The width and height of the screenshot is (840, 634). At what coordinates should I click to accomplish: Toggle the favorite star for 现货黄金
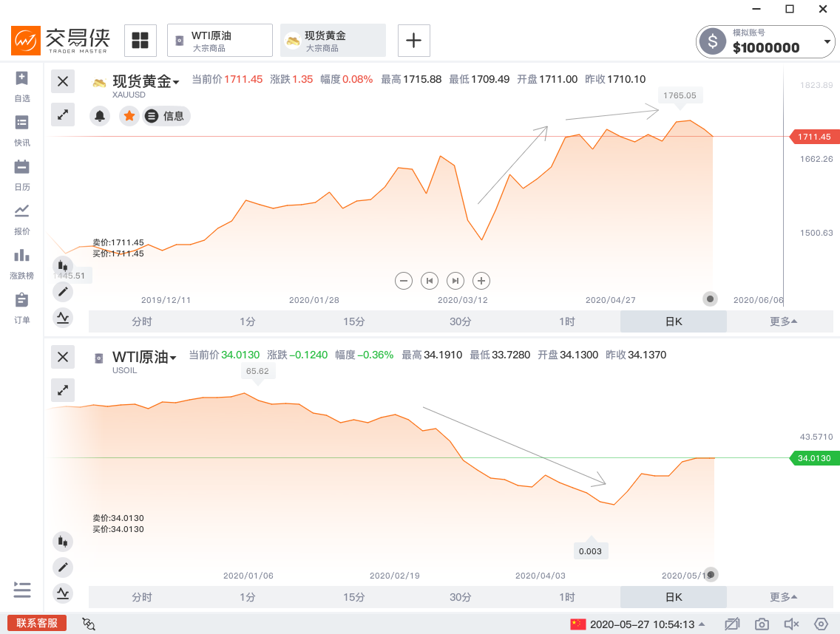point(129,116)
